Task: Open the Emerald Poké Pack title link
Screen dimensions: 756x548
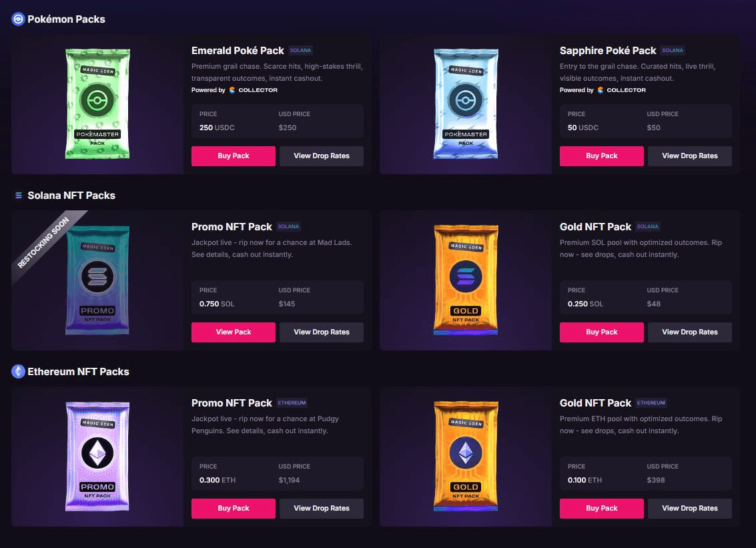Action: click(238, 51)
